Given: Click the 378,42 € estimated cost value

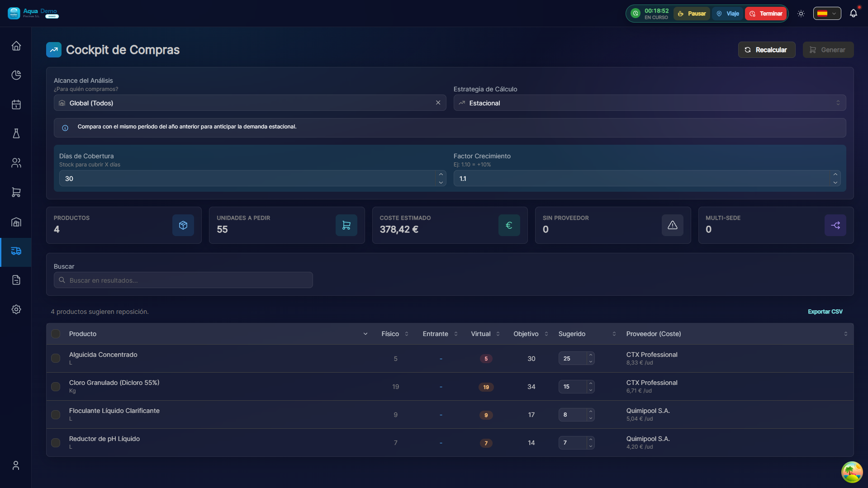Looking at the screenshot, I should click(x=399, y=229).
